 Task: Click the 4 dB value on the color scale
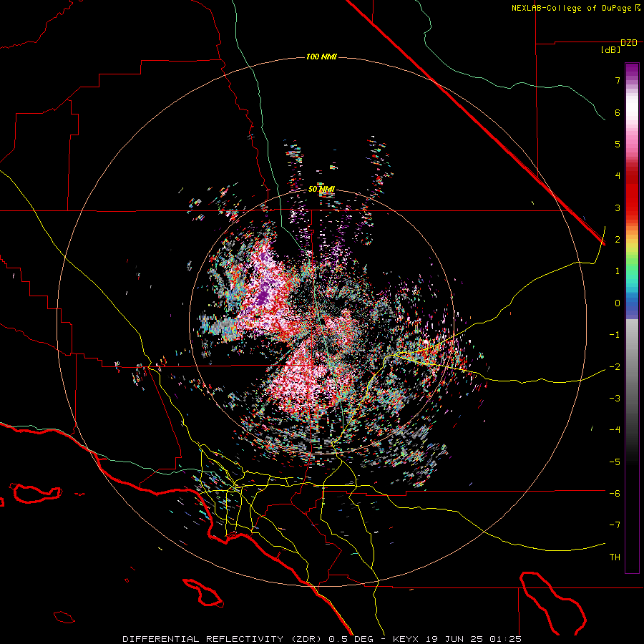[x=618, y=176]
